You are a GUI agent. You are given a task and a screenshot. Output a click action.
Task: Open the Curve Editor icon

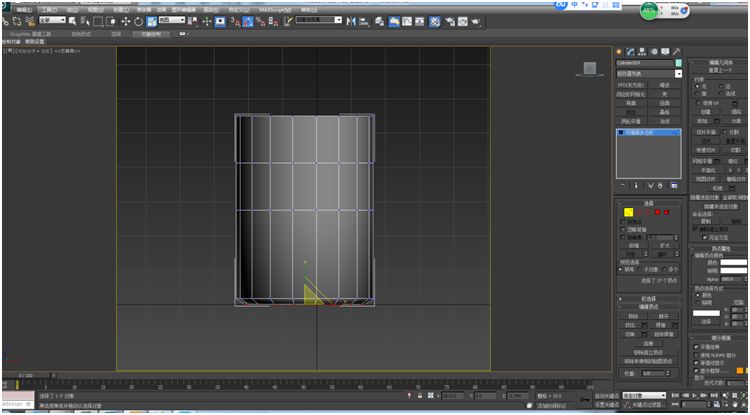pos(407,21)
